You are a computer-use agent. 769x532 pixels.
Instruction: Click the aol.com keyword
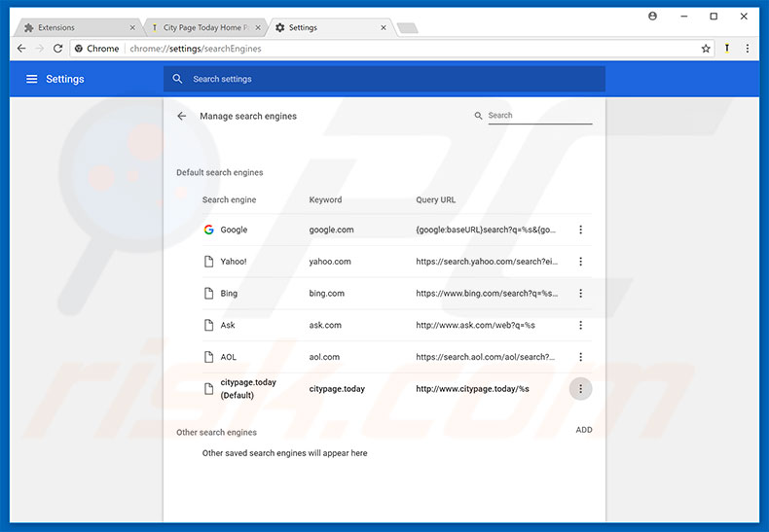coord(324,357)
